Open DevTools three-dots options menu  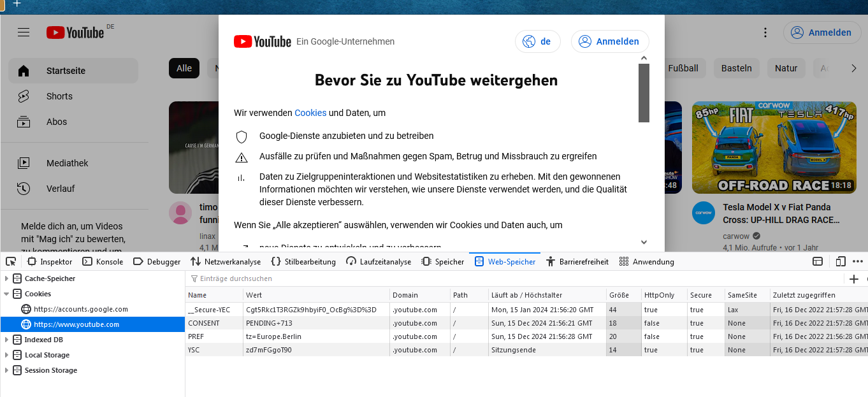point(858,261)
